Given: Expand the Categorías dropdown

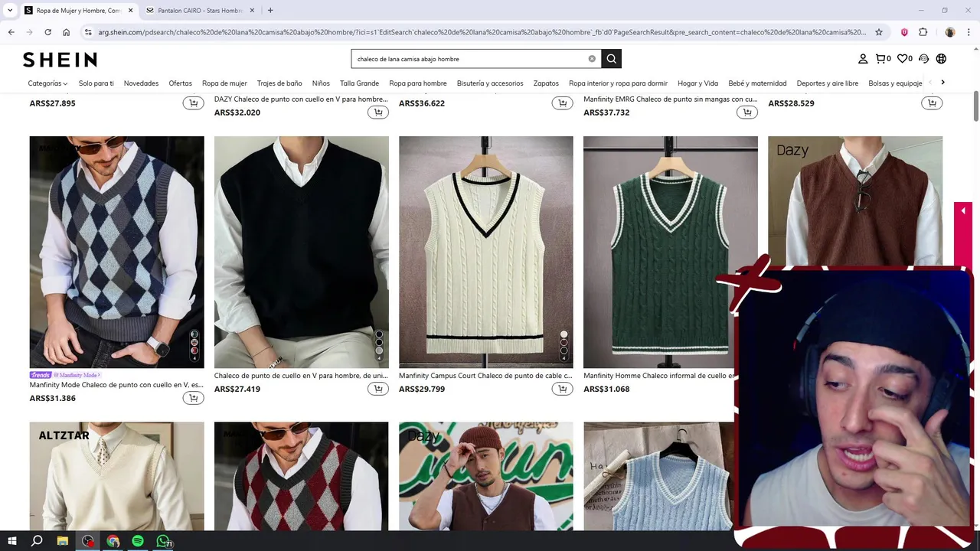Looking at the screenshot, I should click(x=47, y=83).
